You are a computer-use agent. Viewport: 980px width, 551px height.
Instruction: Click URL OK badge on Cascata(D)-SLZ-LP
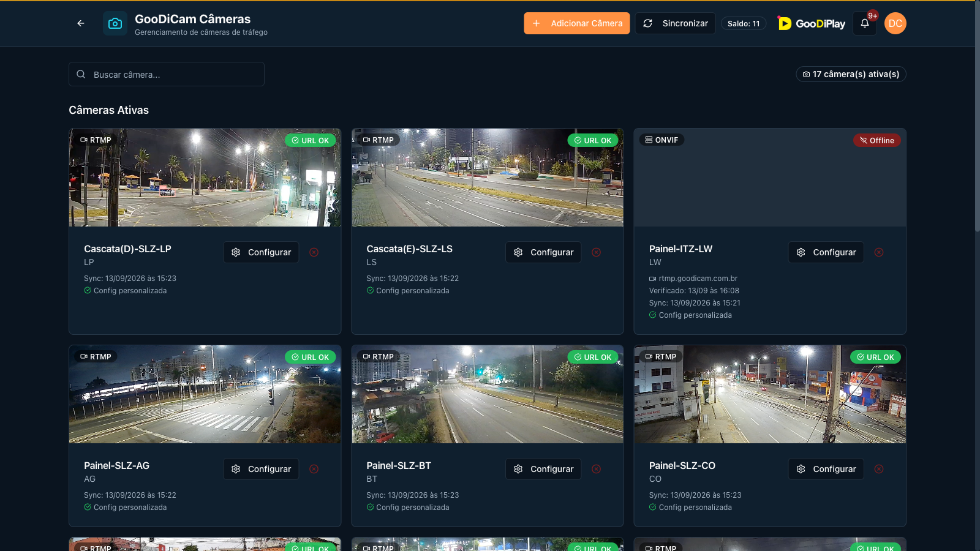click(x=311, y=140)
